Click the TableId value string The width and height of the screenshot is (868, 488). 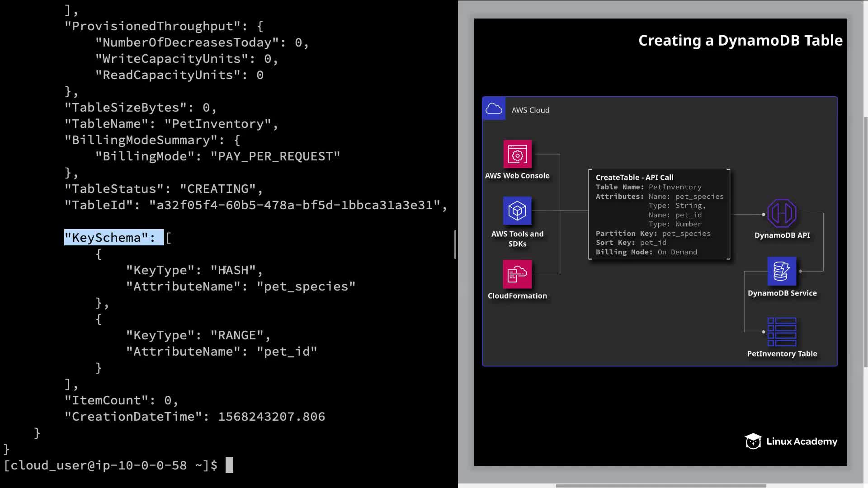(295, 205)
